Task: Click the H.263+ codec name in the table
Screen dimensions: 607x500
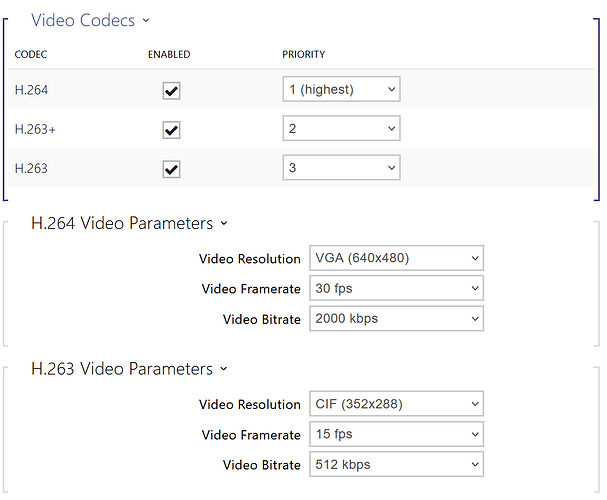Action: (34, 130)
